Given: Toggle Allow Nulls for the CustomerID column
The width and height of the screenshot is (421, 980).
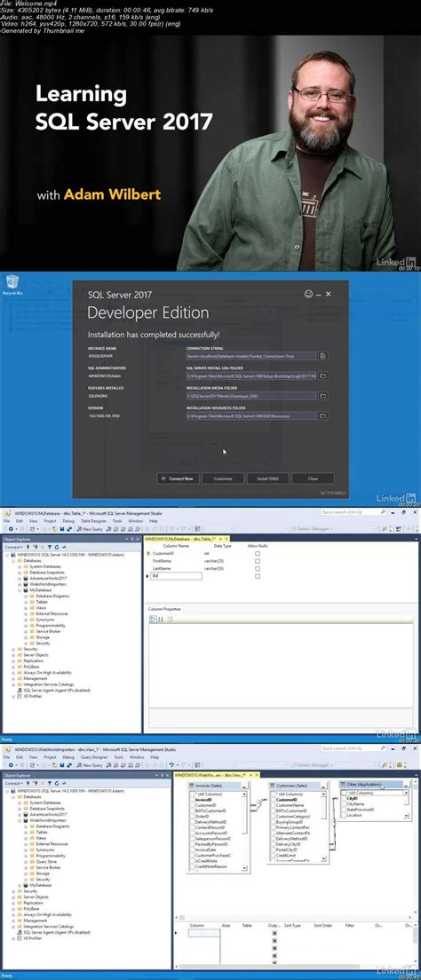Looking at the screenshot, I should click(257, 553).
